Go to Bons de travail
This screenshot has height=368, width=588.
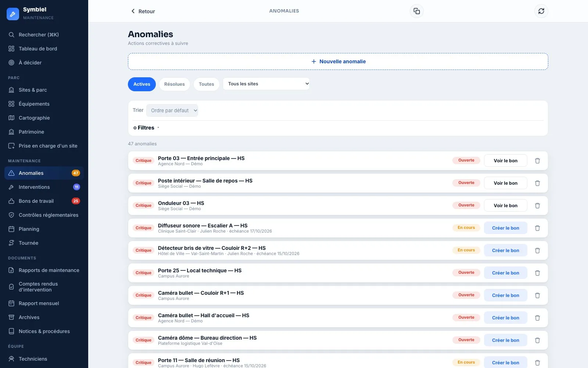coord(44,201)
